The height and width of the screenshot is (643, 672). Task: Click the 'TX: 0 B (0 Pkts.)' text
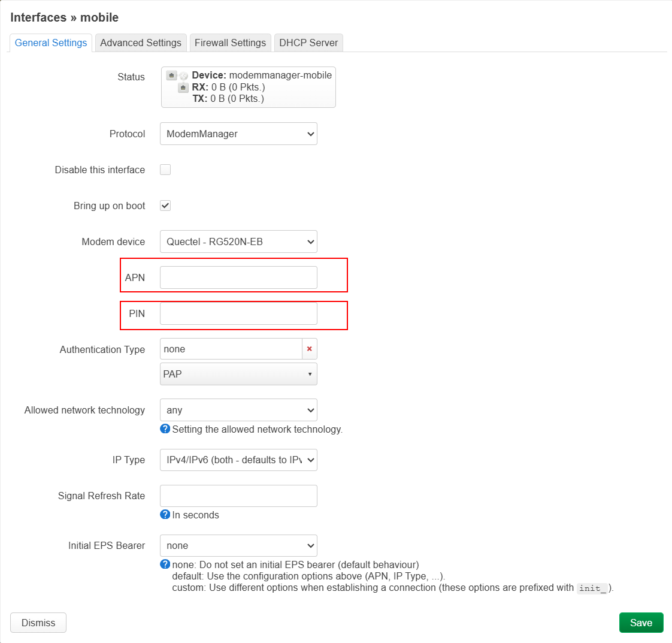pyautogui.click(x=228, y=99)
